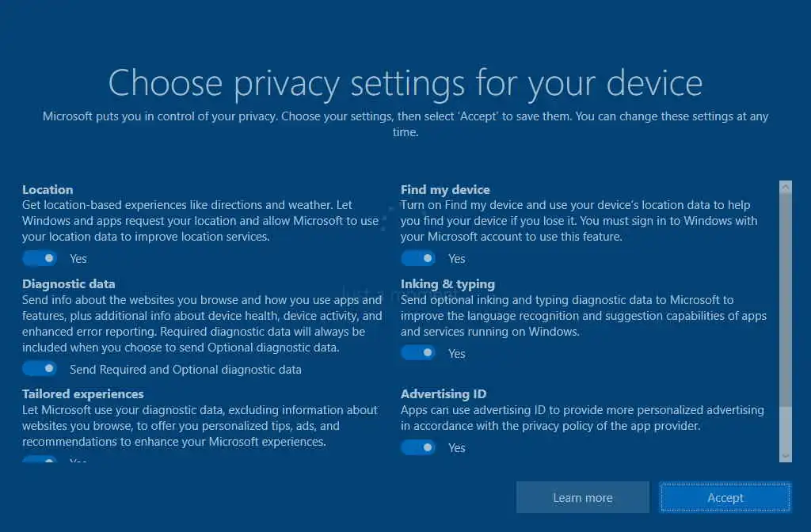Toggle the Location switch off
The image size is (811, 532).
(x=39, y=258)
